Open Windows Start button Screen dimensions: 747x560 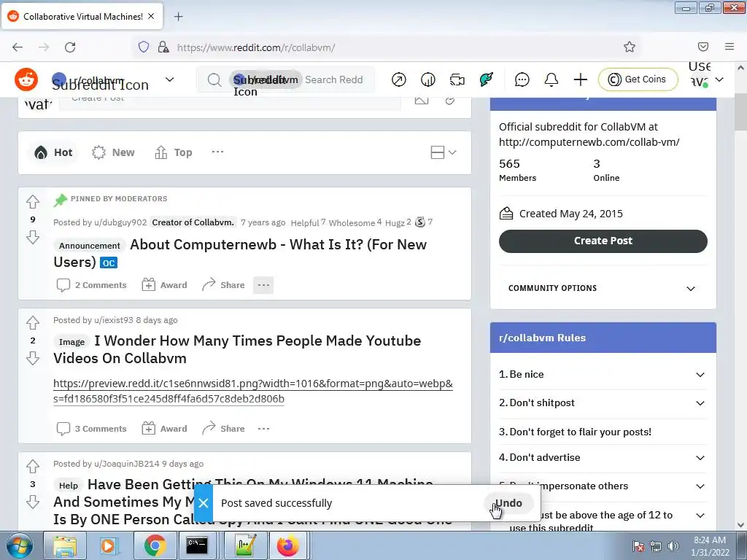click(x=19, y=545)
